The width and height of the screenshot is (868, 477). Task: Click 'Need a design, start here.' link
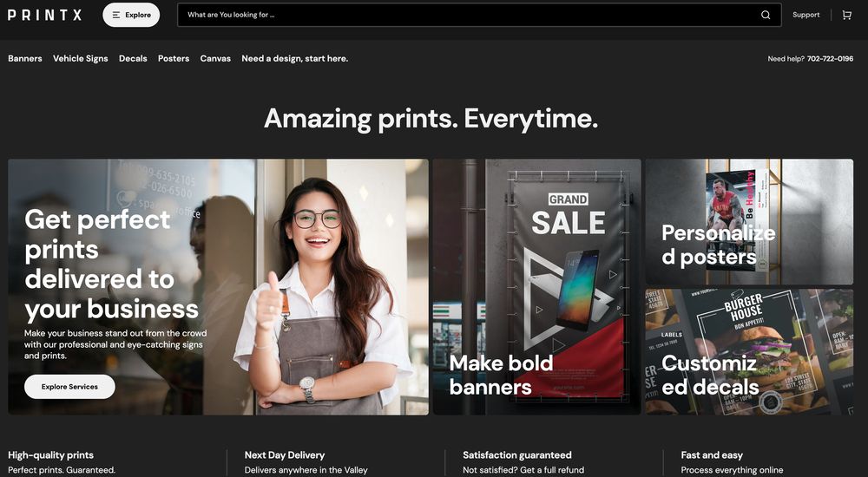point(294,59)
